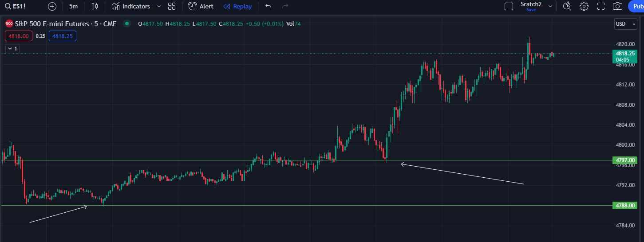Open chart settings gear
644x242 pixels.
point(584,6)
